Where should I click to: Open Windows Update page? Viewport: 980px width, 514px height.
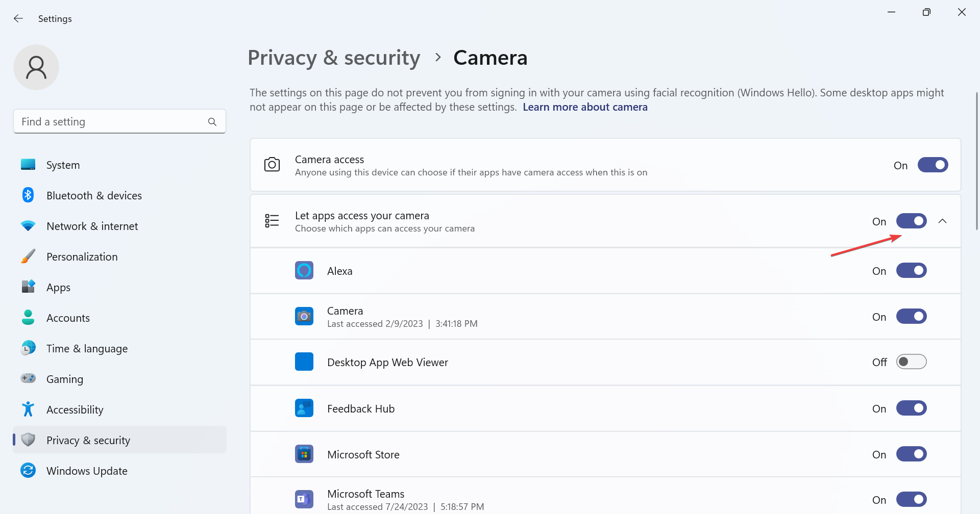(x=119, y=471)
